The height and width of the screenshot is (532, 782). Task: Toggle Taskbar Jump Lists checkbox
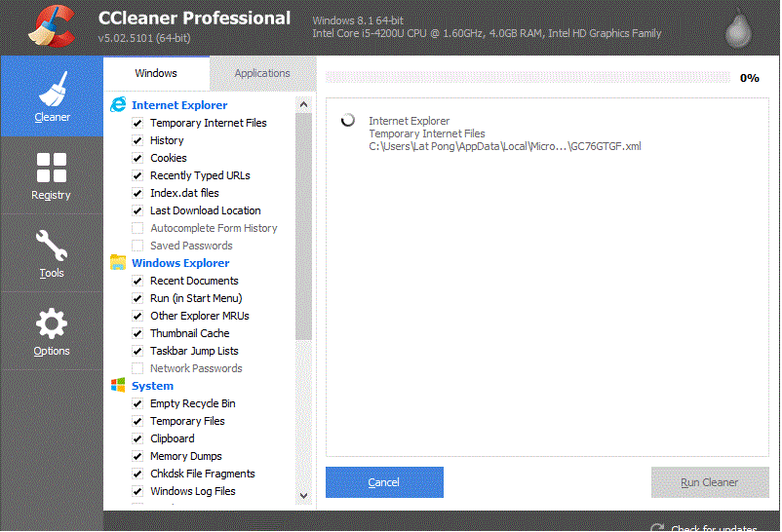tap(137, 351)
